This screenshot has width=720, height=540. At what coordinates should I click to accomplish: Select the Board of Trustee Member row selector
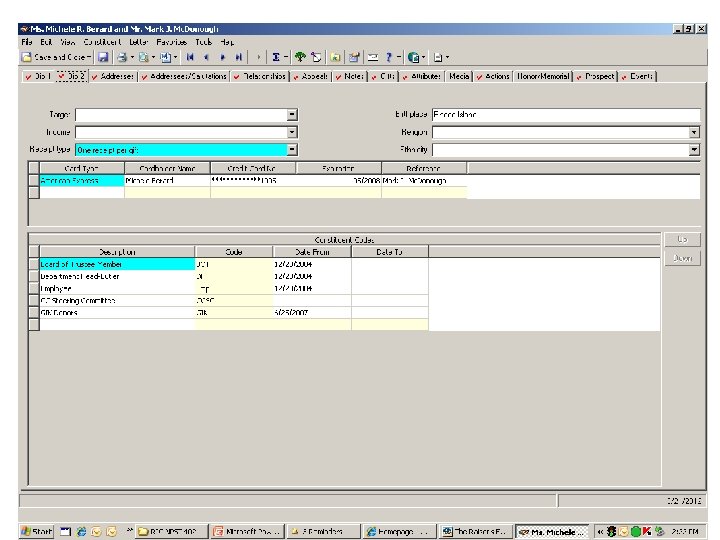click(34, 264)
